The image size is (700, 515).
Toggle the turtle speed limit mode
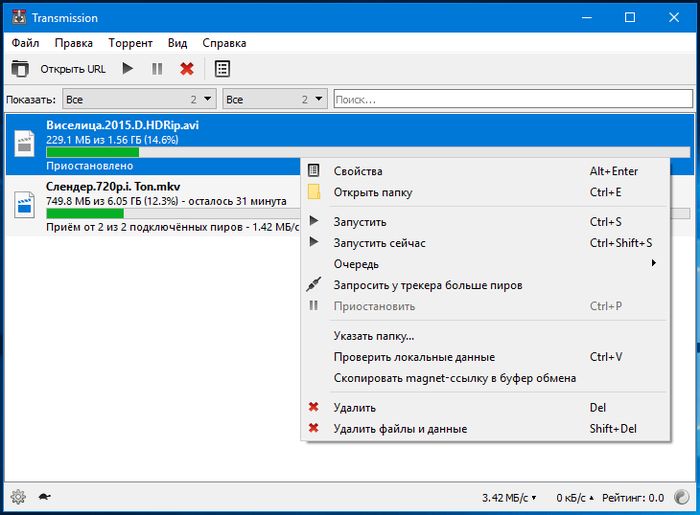44,496
